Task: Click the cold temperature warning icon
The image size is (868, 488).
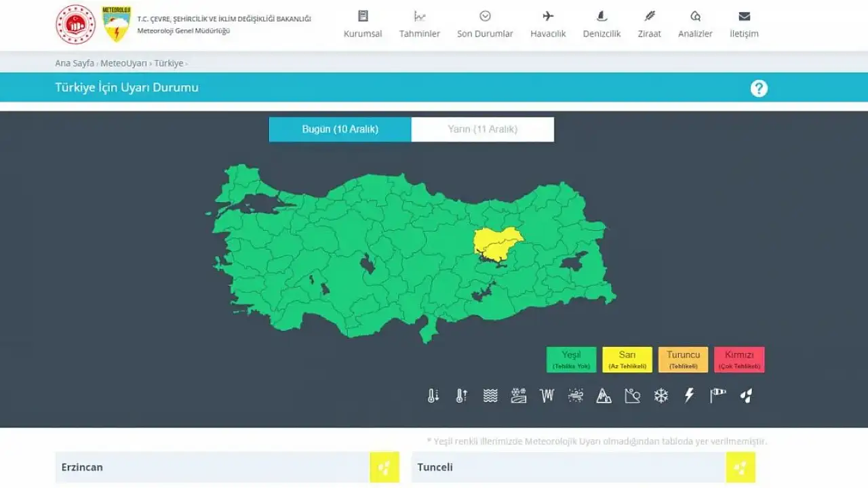Action: pos(433,396)
